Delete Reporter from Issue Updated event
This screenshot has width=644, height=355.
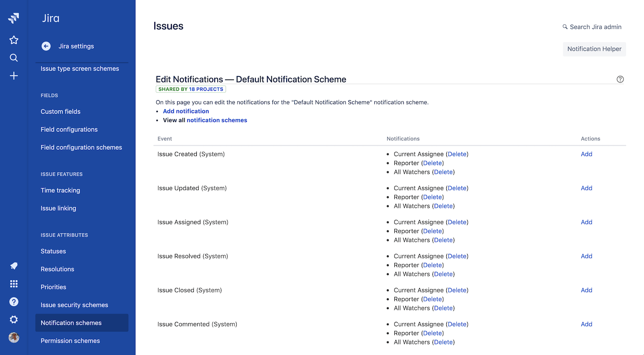click(432, 197)
